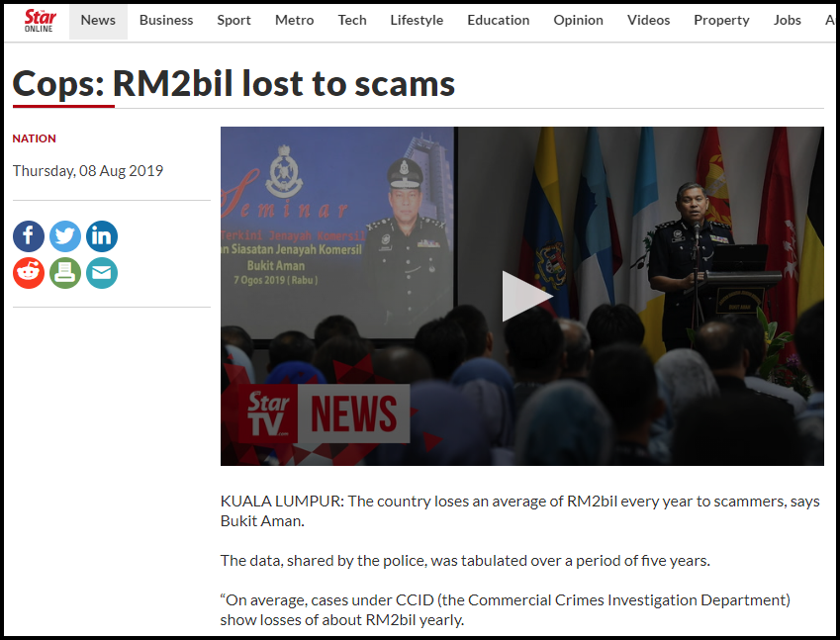840x640 pixels.
Task: Email article using envelope icon
Action: [102, 273]
